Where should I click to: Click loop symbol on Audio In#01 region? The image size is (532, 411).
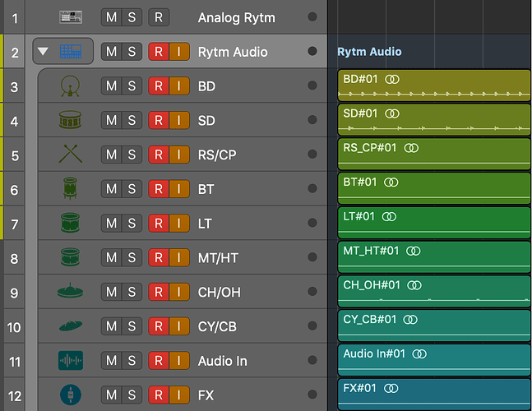tap(419, 354)
